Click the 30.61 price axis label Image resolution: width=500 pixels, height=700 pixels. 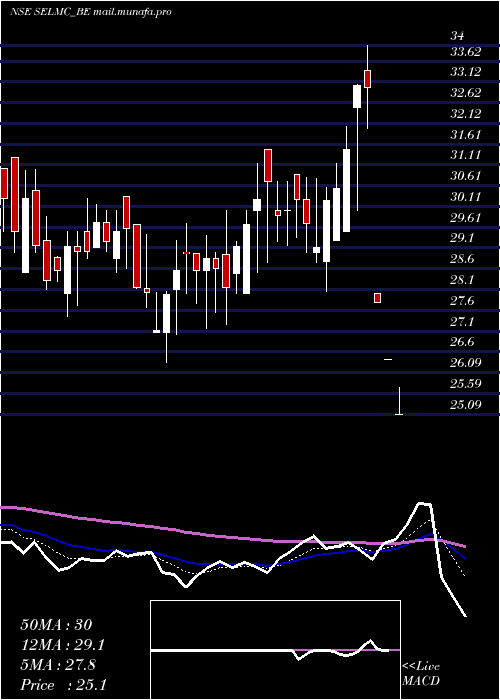pyautogui.click(x=466, y=176)
